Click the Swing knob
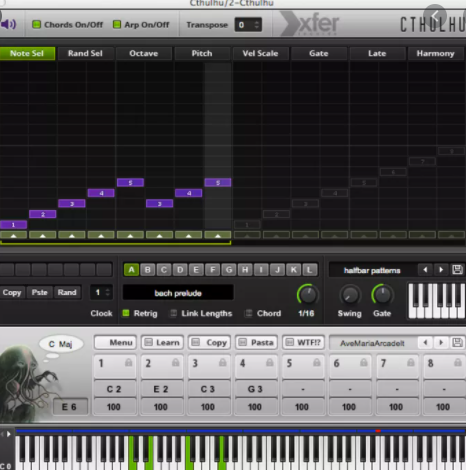The width and height of the screenshot is (466, 470). 350,295
